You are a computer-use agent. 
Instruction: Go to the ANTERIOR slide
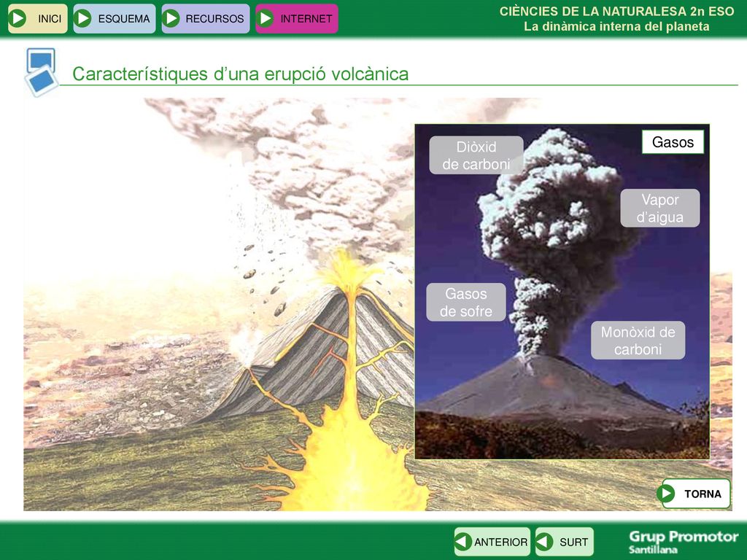[492, 542]
